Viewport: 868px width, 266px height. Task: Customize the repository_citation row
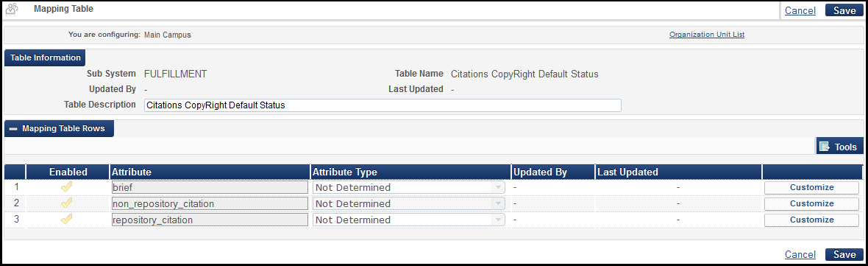[x=811, y=220]
